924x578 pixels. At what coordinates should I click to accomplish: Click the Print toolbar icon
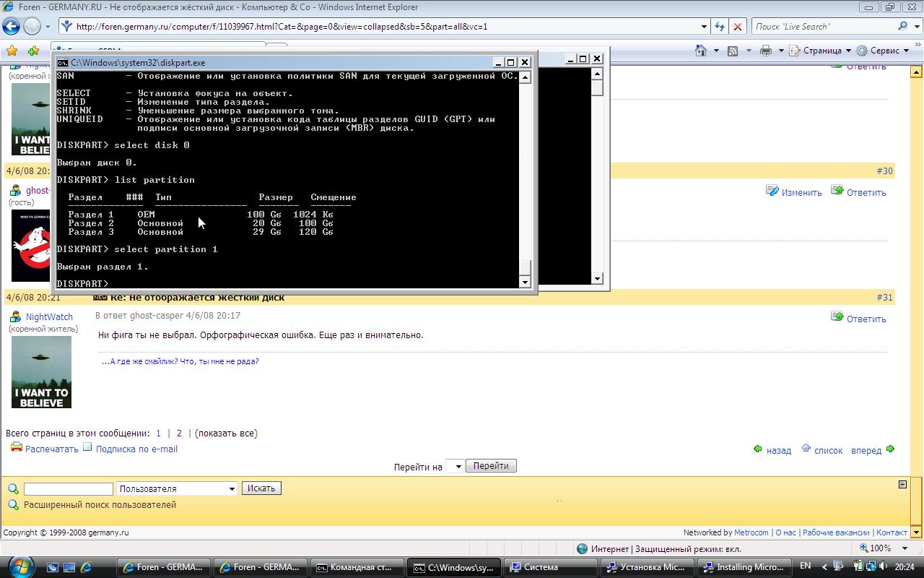766,51
